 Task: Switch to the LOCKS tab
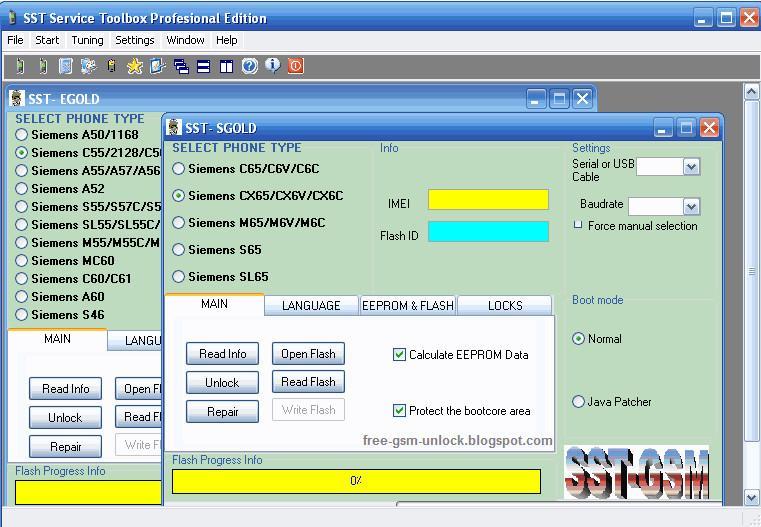pyautogui.click(x=505, y=306)
